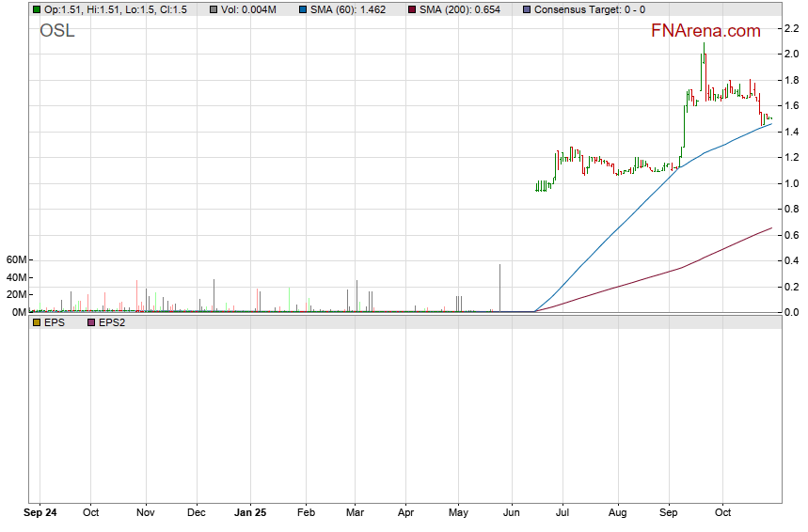The width and height of the screenshot is (808, 532).
Task: Click the dark red SMA (200) legend swatch
Action: (x=413, y=9)
